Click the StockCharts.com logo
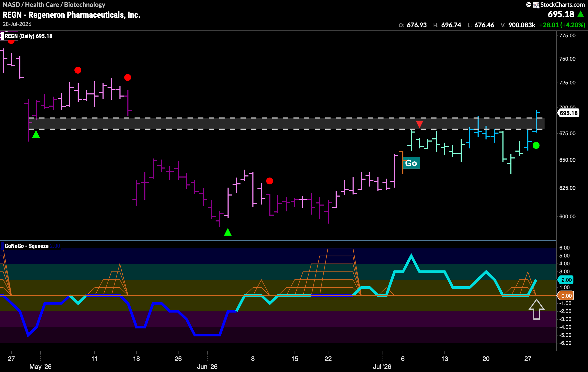588x372 pixels. (556, 4)
